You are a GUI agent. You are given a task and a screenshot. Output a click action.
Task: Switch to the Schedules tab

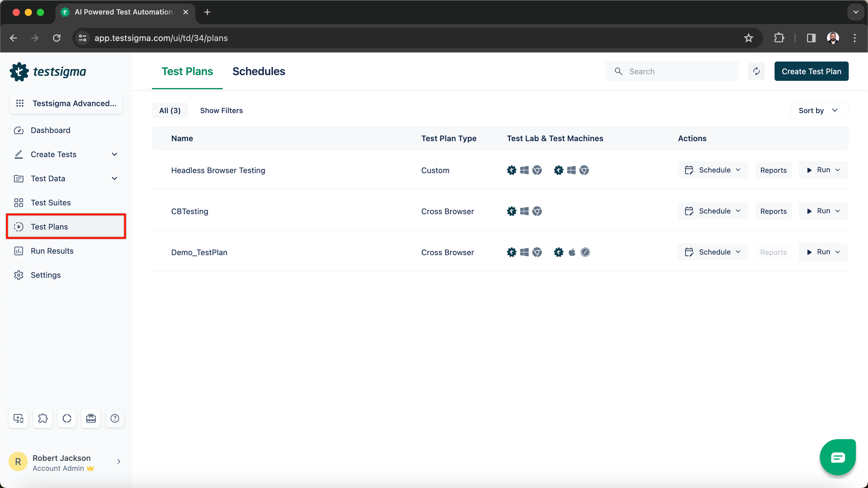coord(259,71)
